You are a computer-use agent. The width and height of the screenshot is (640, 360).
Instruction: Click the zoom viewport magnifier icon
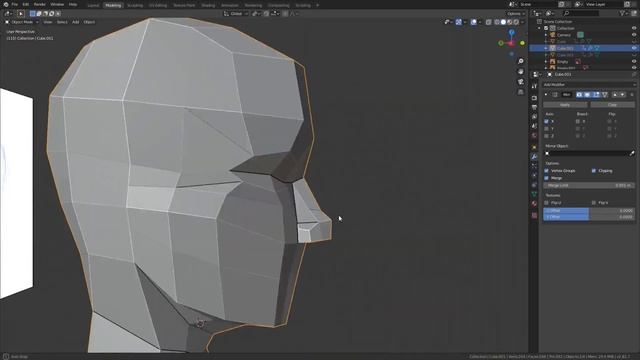[x=521, y=61]
